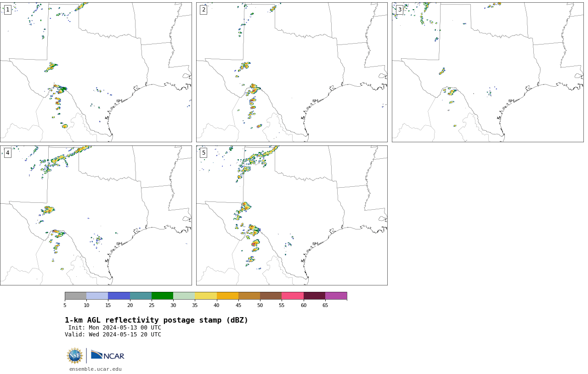Select the gray 5-10 dBZ color swatch
The height and width of the screenshot is (374, 588).
point(75,296)
